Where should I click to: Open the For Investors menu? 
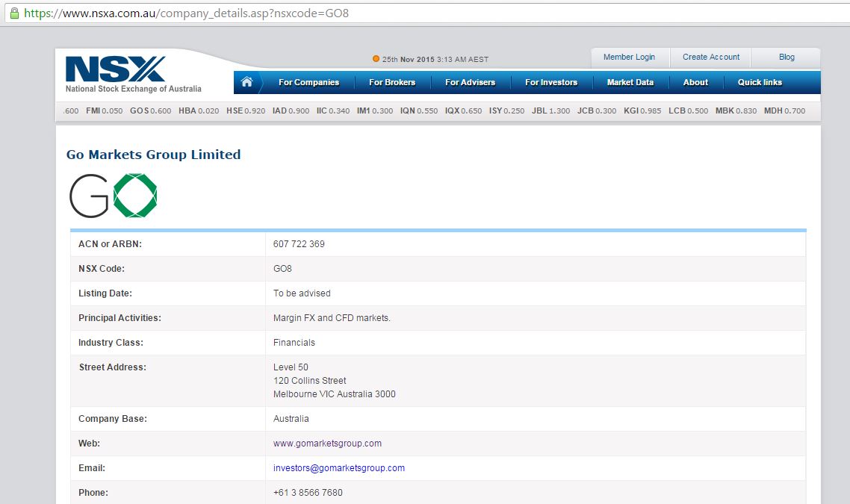[551, 82]
